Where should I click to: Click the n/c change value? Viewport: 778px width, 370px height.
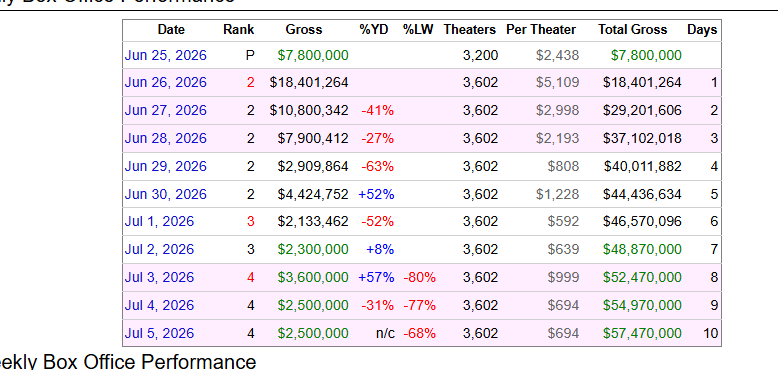click(386, 333)
